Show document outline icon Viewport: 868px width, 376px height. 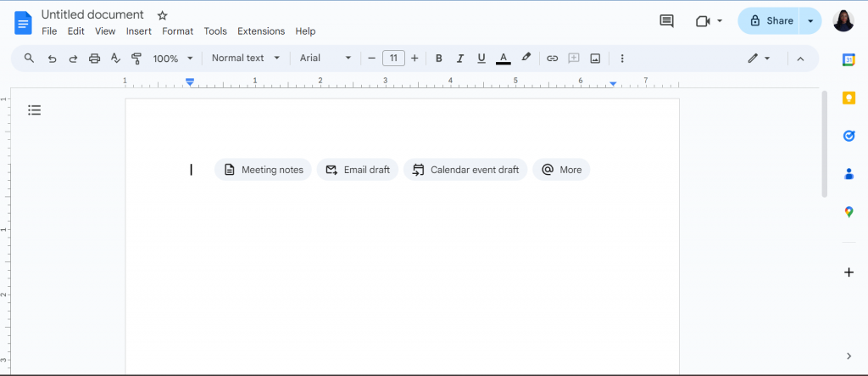pos(34,110)
